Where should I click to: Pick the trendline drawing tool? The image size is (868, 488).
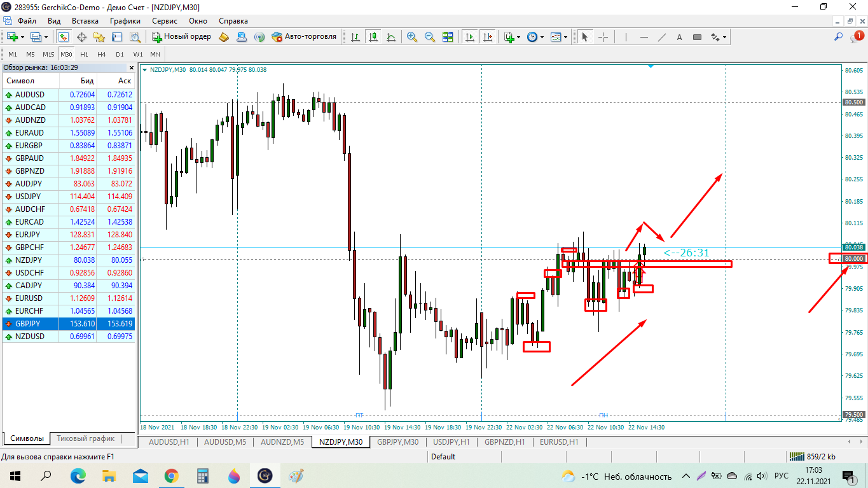click(662, 37)
